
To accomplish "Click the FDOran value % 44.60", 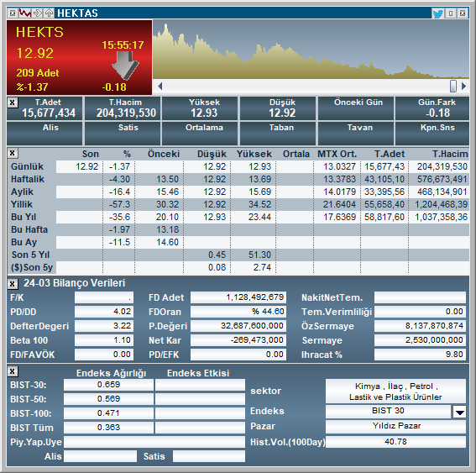I will pyautogui.click(x=238, y=312).
